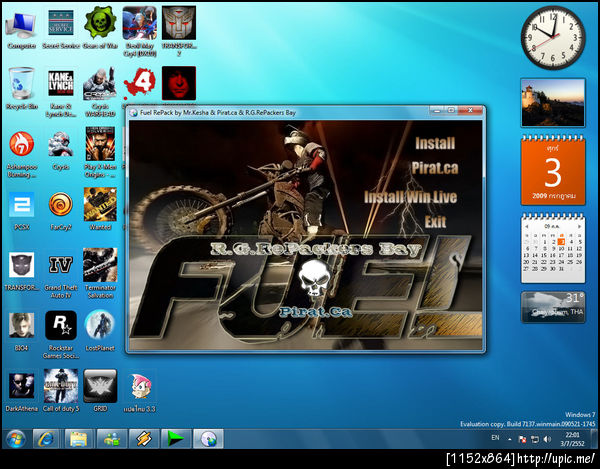Screen dimensions: 600x469
Task: Launch the FarCry2 shortcut
Action: coord(61,211)
